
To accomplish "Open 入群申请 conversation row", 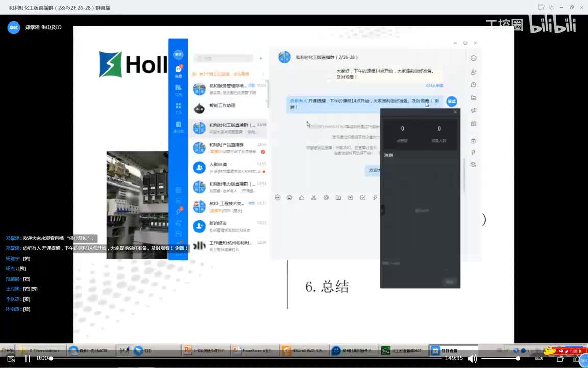I will pos(229,168).
